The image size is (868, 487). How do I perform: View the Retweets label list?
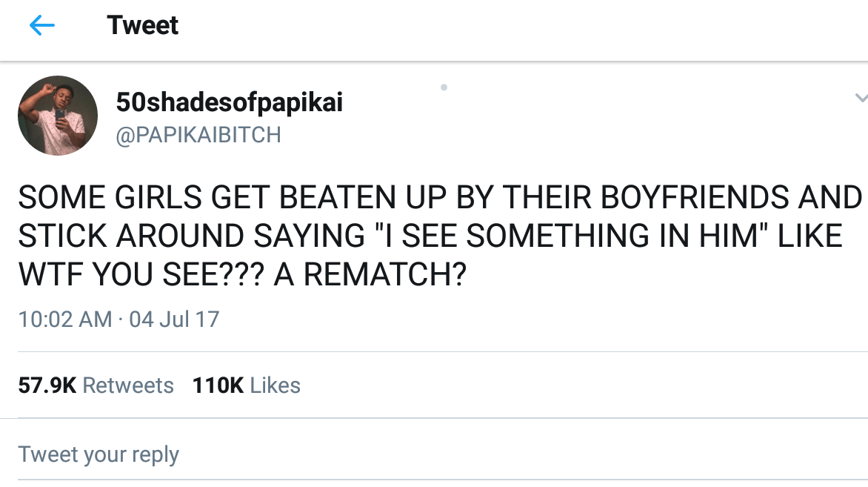128,385
